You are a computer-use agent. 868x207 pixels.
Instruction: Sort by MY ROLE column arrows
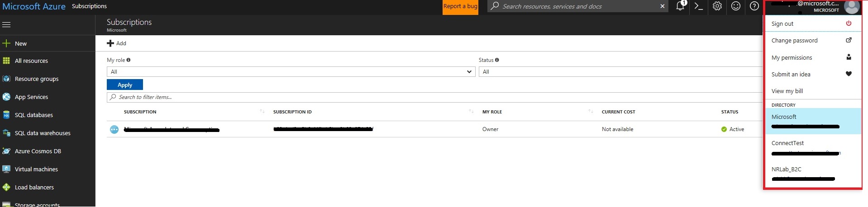coord(591,111)
